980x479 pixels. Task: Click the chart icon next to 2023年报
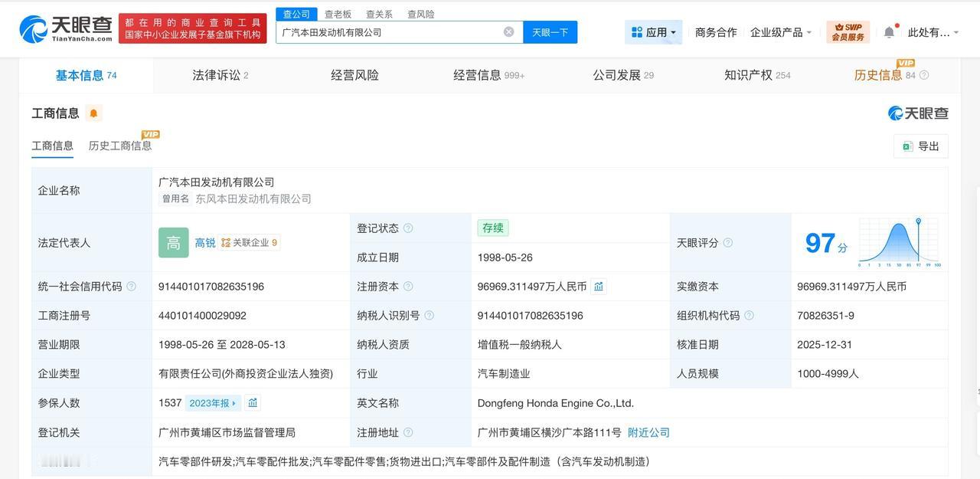pos(253,403)
